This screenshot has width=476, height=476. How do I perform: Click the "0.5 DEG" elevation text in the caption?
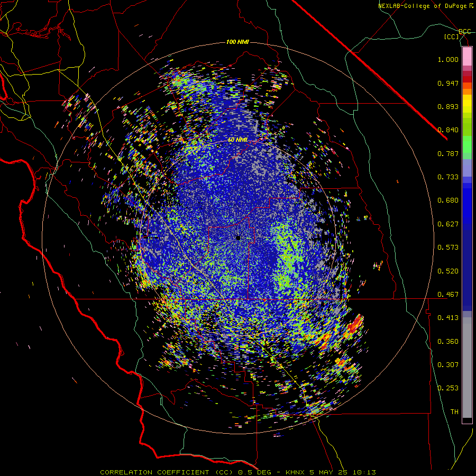click(254, 472)
